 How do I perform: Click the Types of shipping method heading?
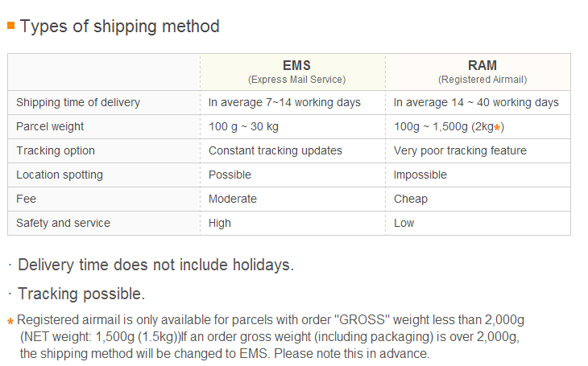tap(120, 27)
